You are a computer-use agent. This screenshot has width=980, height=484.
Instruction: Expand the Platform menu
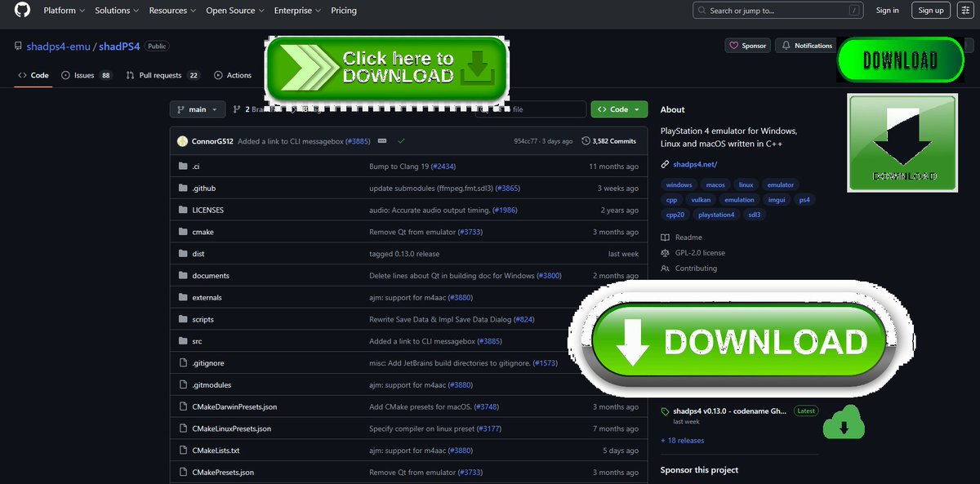tap(64, 11)
